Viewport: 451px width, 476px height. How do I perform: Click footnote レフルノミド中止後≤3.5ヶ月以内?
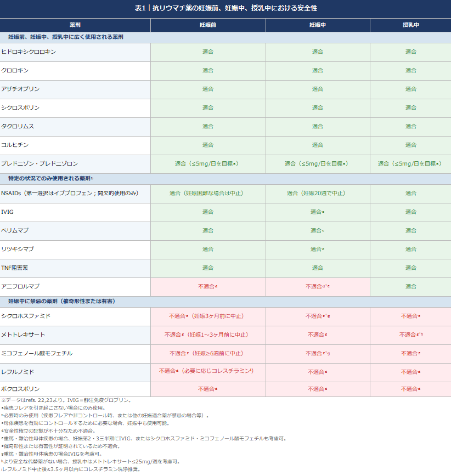(x=71, y=469)
